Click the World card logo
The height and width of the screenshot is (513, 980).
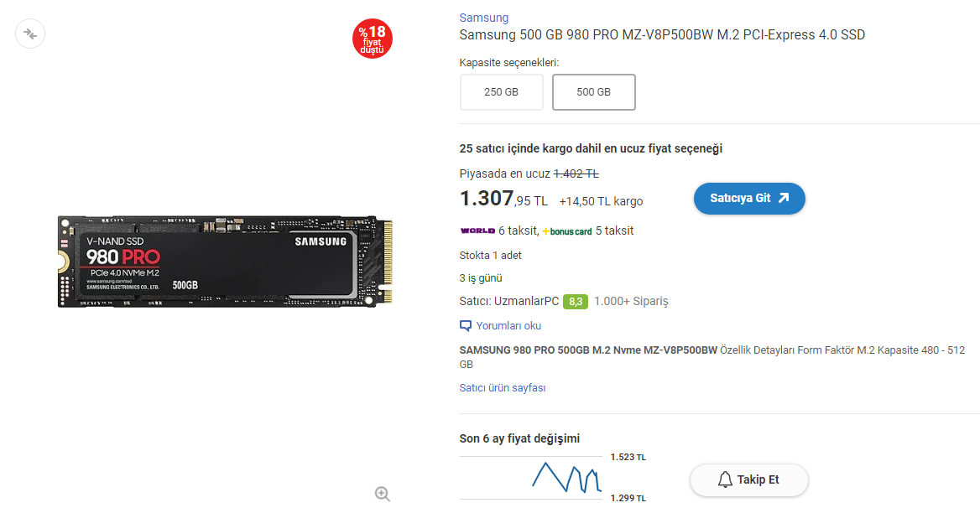(x=477, y=231)
